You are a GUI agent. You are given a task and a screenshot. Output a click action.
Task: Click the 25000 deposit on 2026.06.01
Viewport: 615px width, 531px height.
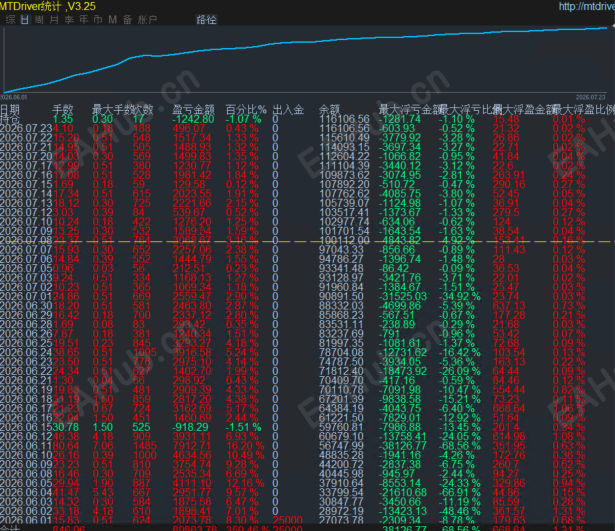tap(287, 520)
